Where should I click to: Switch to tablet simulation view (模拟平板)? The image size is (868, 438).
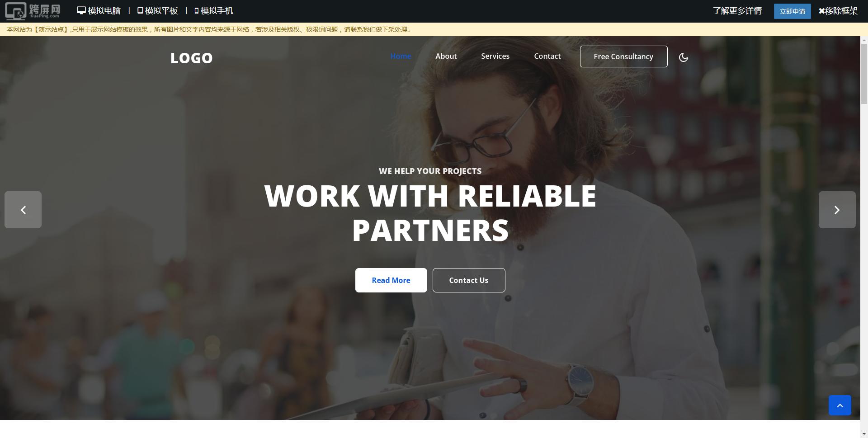(x=157, y=11)
